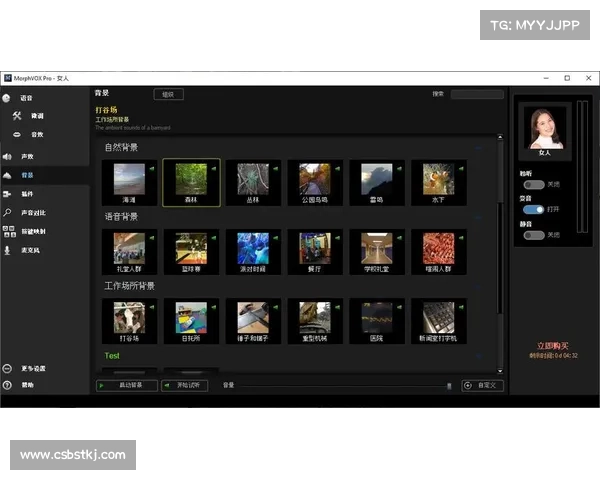Enable the 静音 mute switch
This screenshot has width=600, height=480.
(x=534, y=235)
